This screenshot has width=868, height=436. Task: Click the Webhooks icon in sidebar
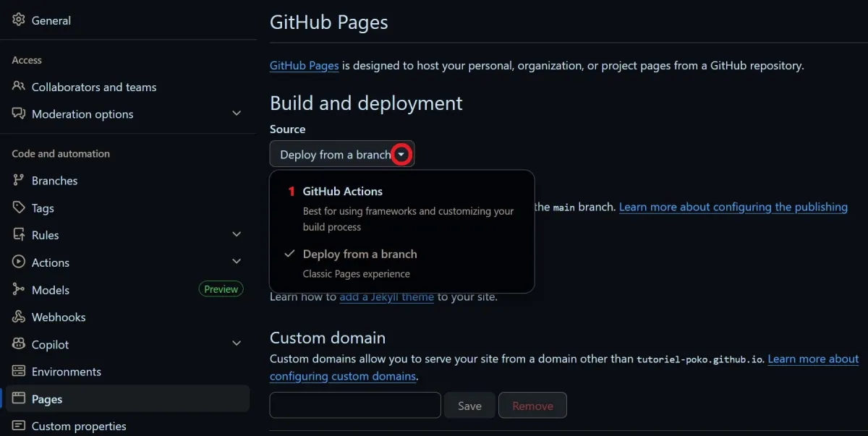[19, 317]
